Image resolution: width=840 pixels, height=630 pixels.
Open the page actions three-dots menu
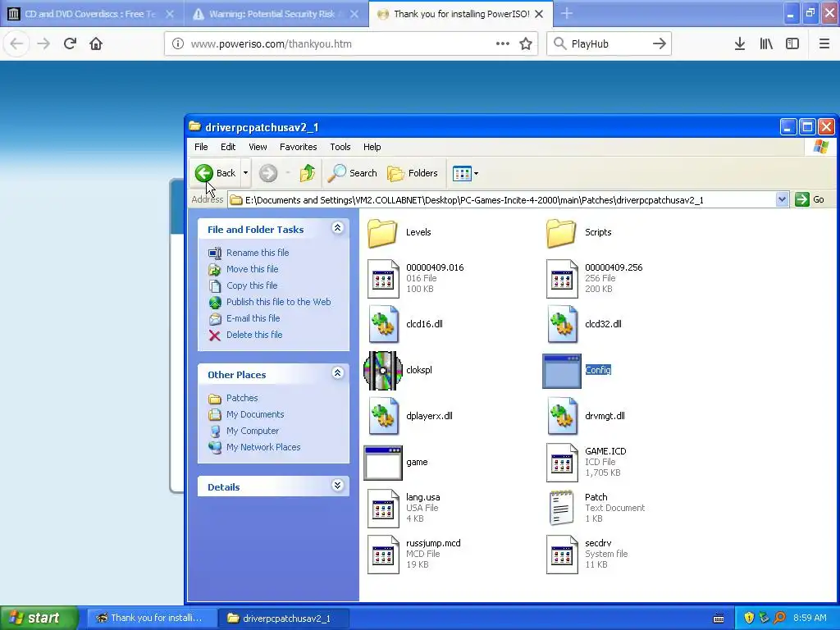pos(503,43)
